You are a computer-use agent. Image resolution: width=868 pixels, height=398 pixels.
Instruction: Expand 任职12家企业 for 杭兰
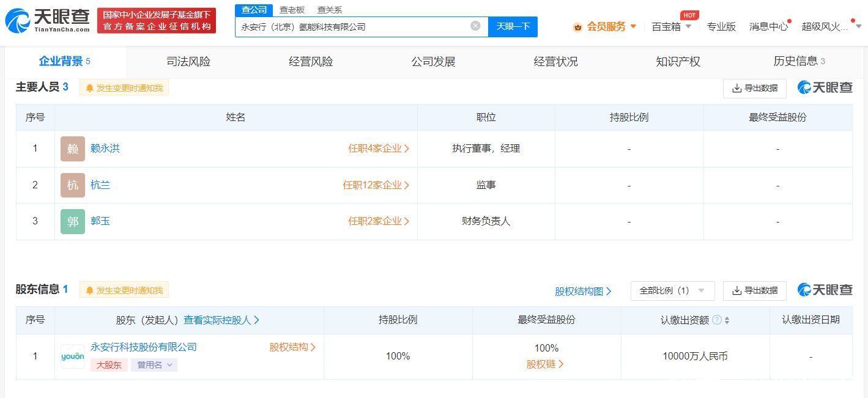point(376,185)
